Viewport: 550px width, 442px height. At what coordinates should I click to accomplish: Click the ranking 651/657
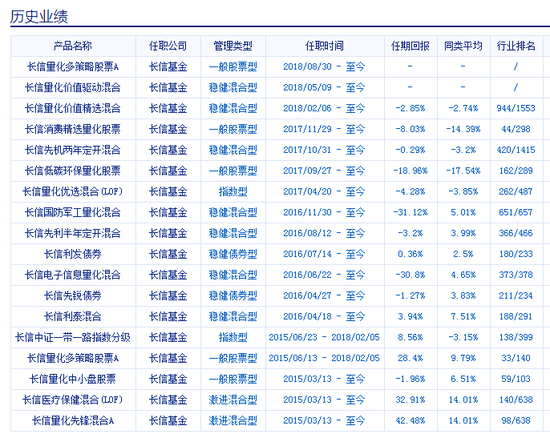point(516,213)
